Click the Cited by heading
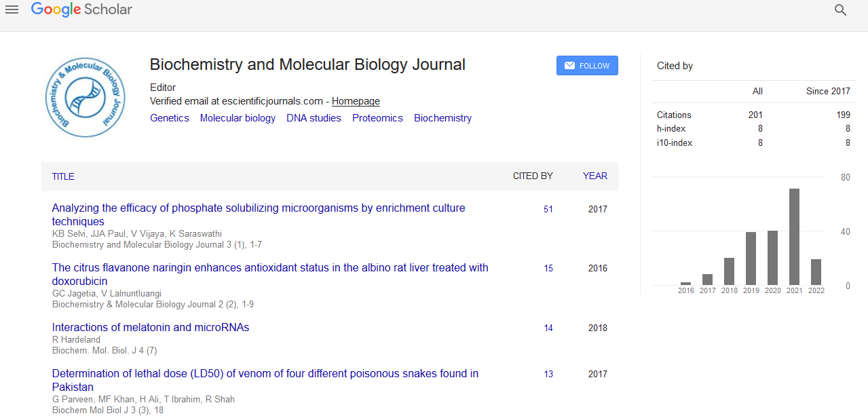868x420 pixels. click(x=675, y=66)
